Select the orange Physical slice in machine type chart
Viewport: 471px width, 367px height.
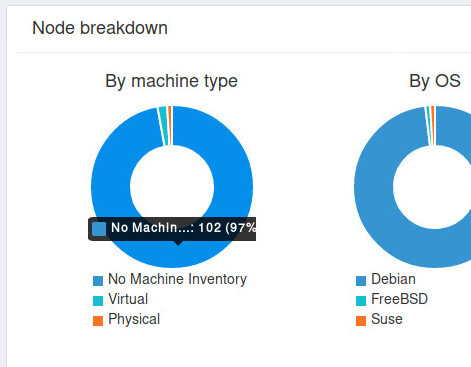click(170, 126)
